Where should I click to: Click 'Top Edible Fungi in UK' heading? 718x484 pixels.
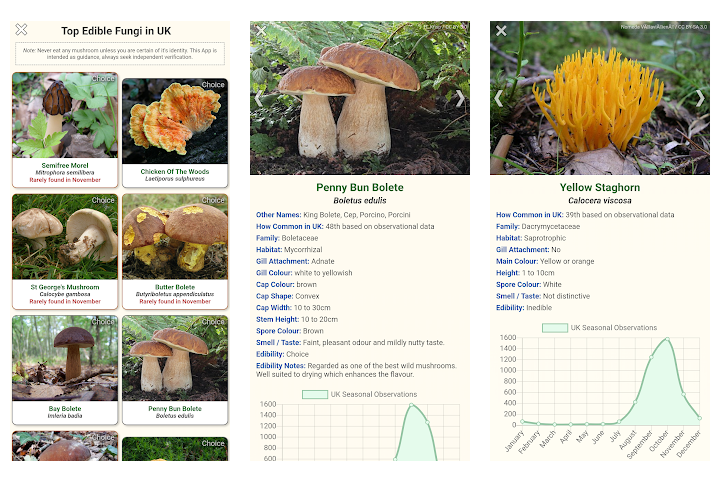pos(116,31)
